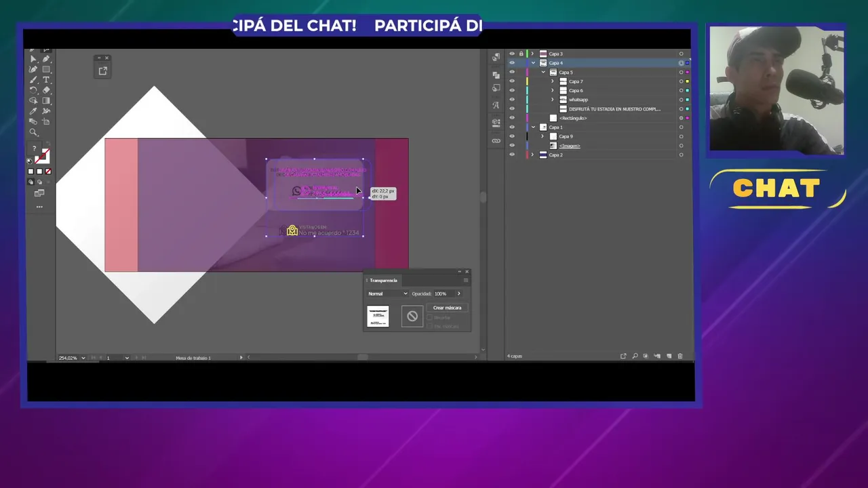This screenshot has width=868, height=488.
Task: Open opacity slider arrow in Transparencia
Action: (459, 293)
